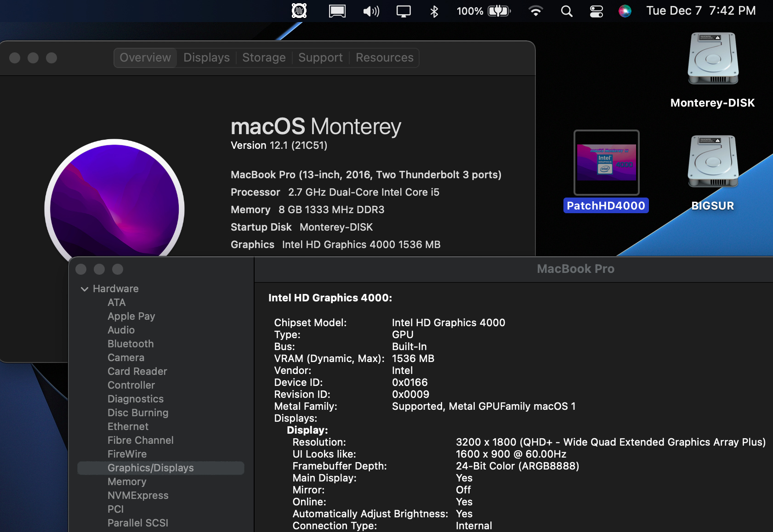Open the volume icon in the menu bar

371,11
